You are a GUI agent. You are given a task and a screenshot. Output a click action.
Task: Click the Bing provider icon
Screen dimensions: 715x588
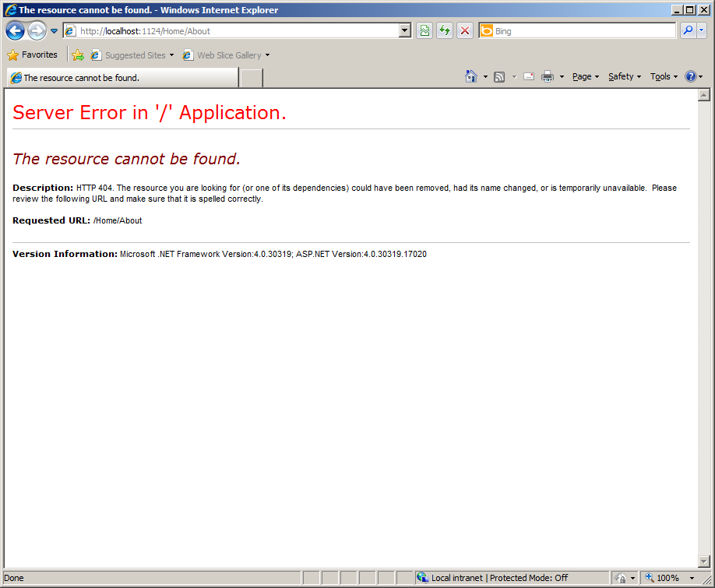487,31
